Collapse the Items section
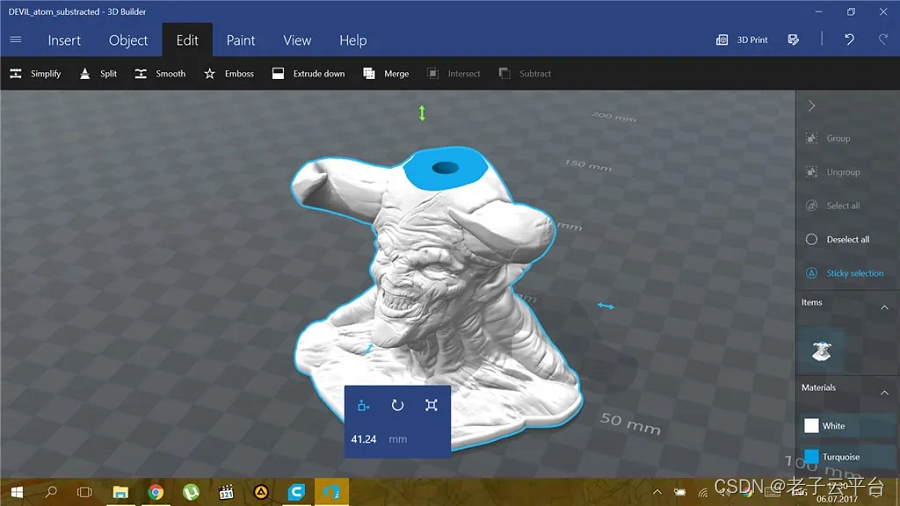Screen dimensions: 900x506 885,308
